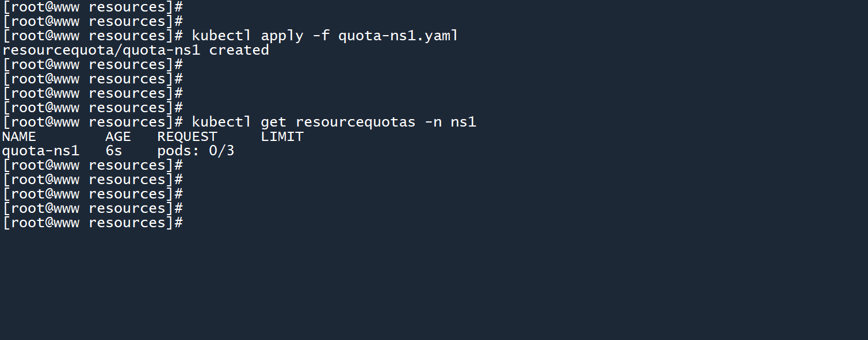Click the quota-ns1.yaml filename in the command
The image size is (868, 340).
(398, 36)
